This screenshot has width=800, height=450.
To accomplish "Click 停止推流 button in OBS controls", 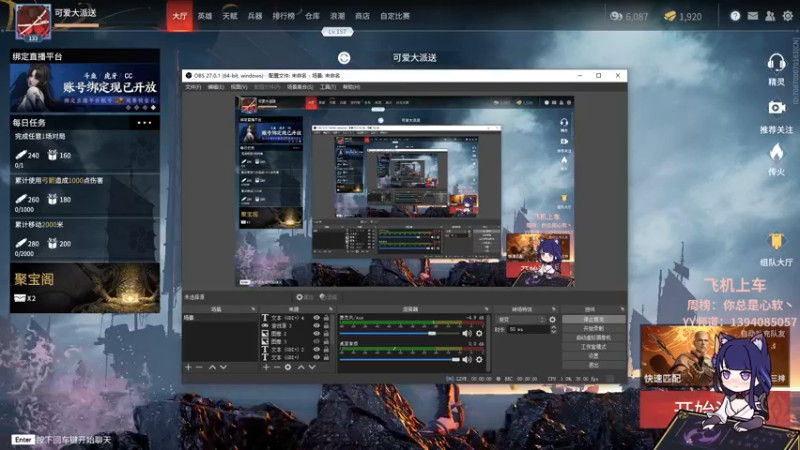I will (593, 319).
